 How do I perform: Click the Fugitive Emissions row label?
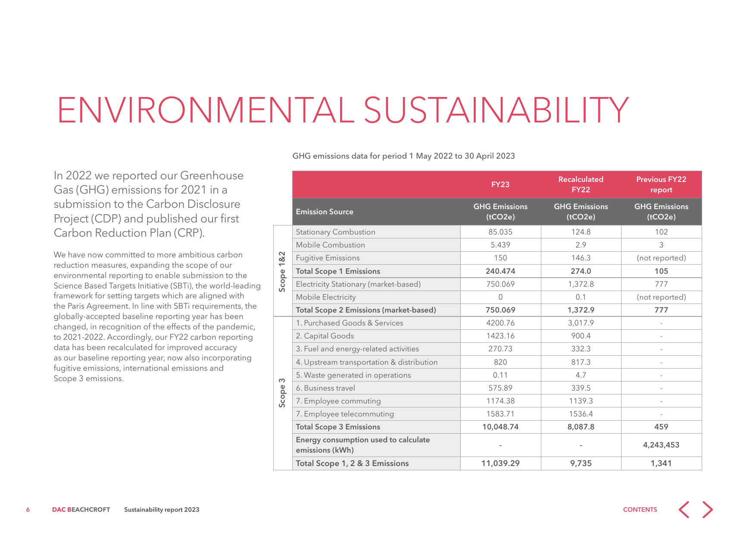[328, 258]
